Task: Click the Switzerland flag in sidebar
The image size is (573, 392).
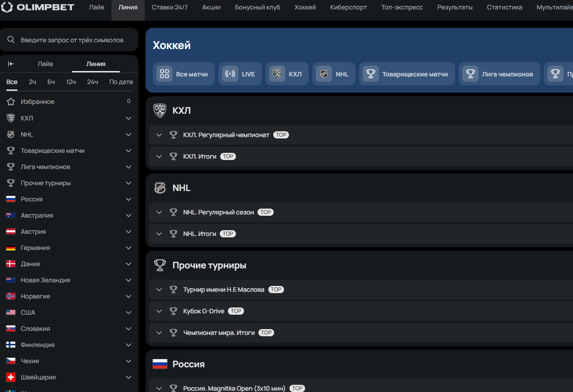Action: (11, 377)
